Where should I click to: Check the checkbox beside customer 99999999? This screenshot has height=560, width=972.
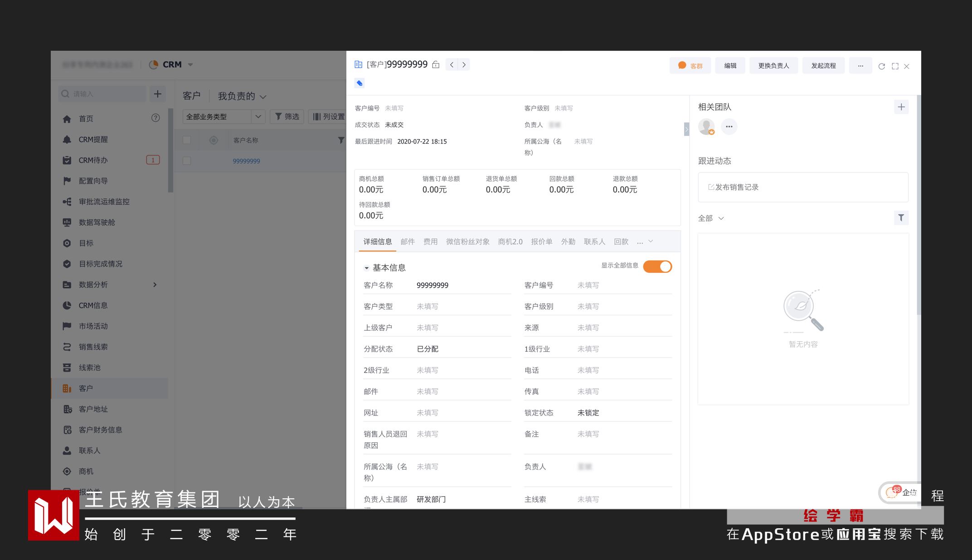point(187,161)
